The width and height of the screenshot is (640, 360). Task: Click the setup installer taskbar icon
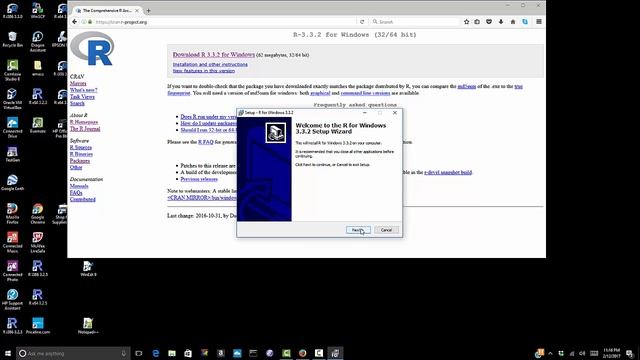pyautogui.click(x=335, y=353)
